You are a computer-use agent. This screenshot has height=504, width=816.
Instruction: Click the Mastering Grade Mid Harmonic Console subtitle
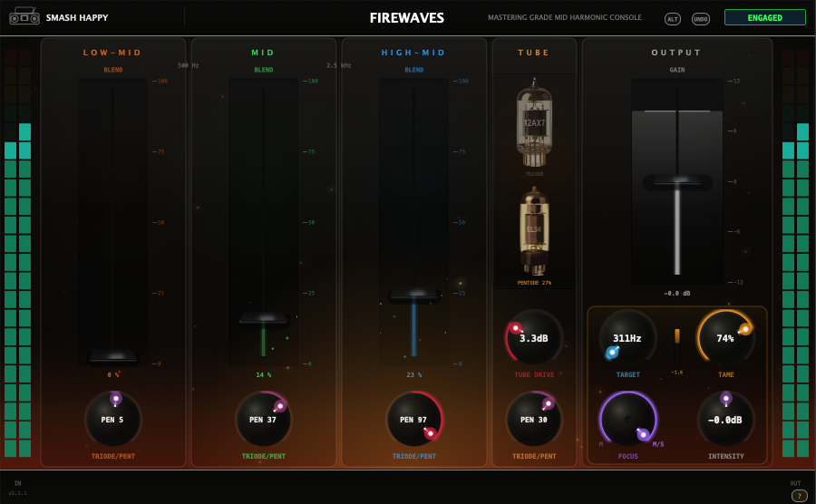565,17
